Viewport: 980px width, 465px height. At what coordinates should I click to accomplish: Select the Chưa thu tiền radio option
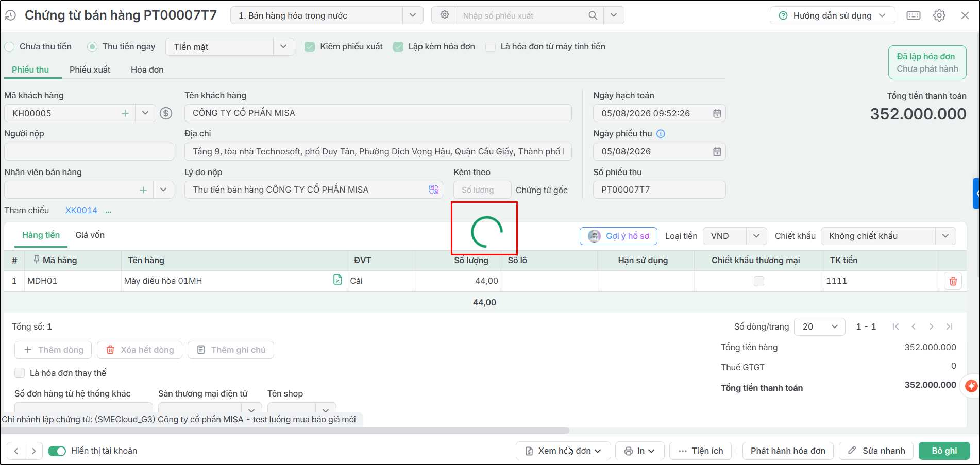tap(10, 47)
